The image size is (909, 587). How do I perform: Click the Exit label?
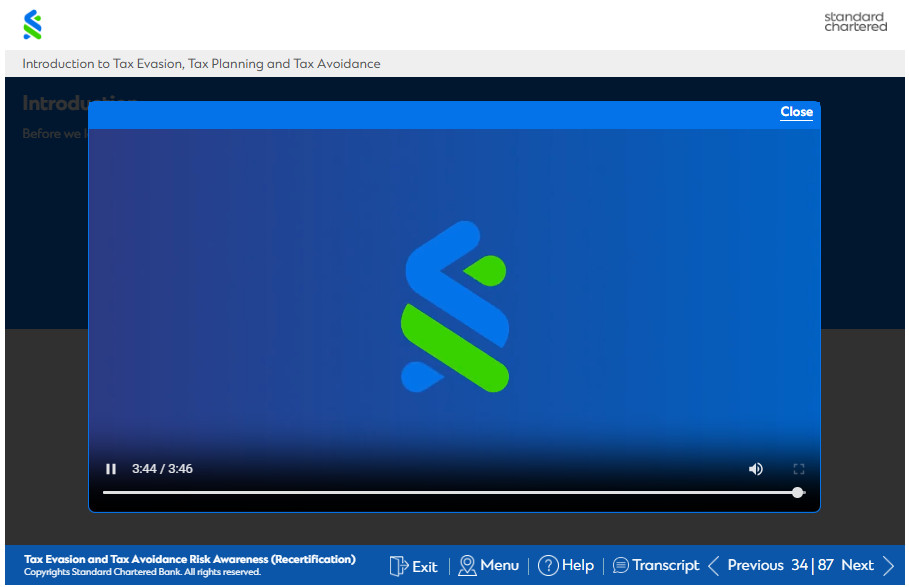coord(424,567)
